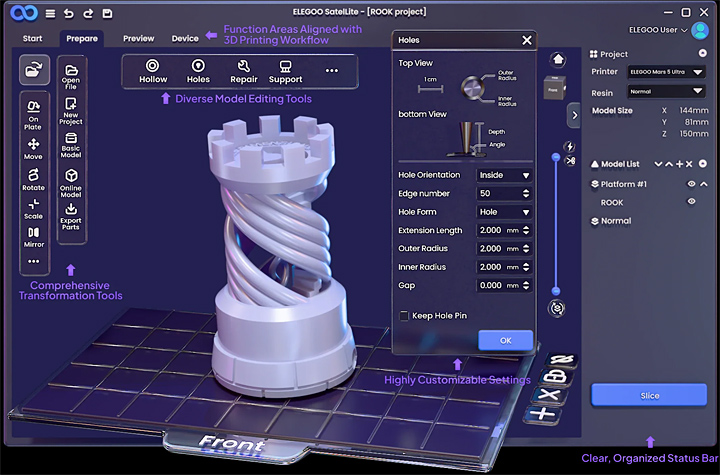Select the ROOK item in the model list

[x=612, y=203]
